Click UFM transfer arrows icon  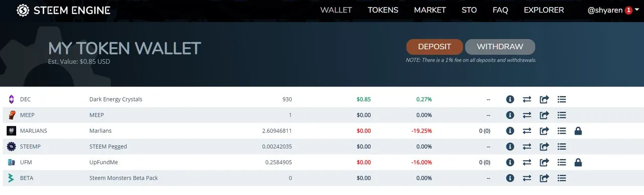tap(527, 162)
